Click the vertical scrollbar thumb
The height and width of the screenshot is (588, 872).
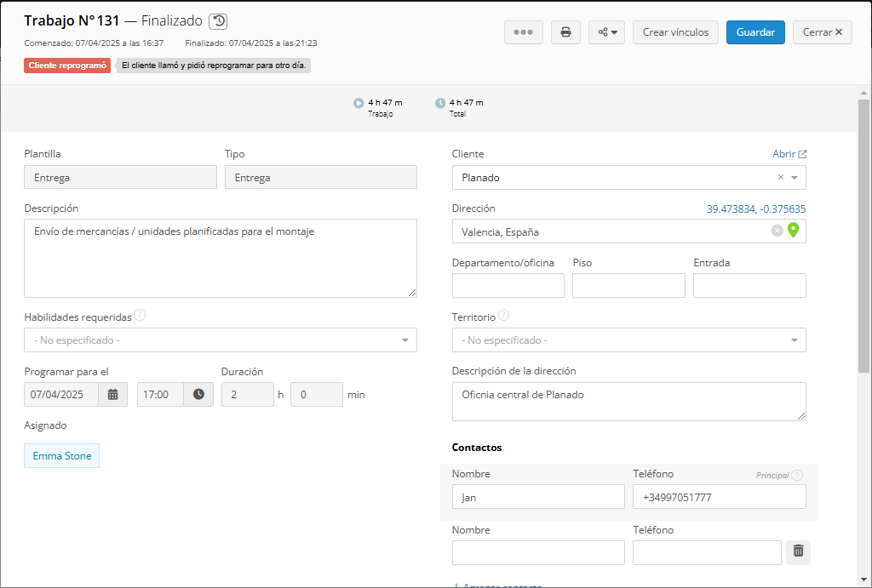(863, 237)
